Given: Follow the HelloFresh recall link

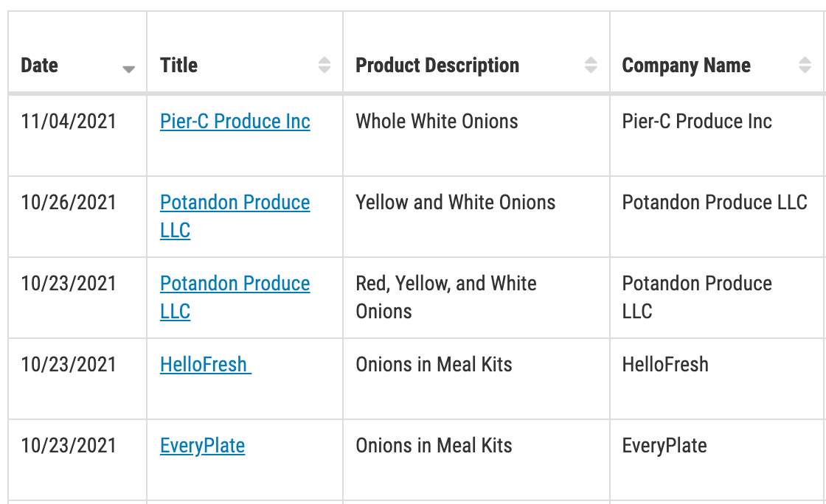Looking at the screenshot, I should (x=206, y=365).
